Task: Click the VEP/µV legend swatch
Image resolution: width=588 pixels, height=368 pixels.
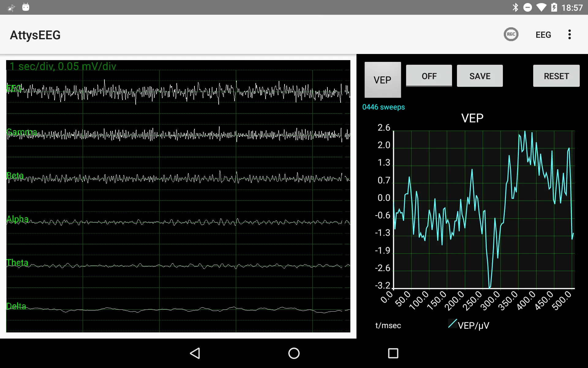Action: coord(452,324)
